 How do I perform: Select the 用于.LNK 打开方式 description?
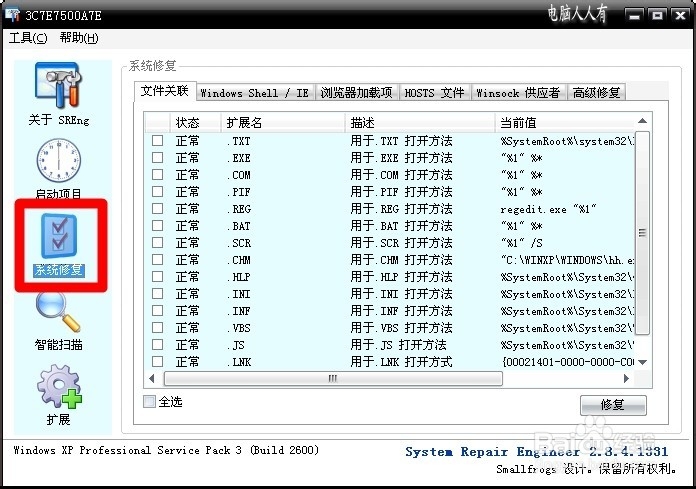pos(401,362)
